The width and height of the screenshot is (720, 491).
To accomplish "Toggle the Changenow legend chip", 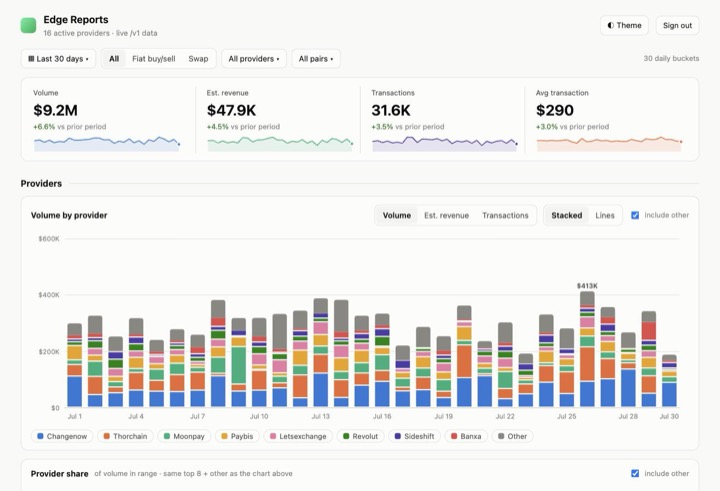I will click(62, 436).
